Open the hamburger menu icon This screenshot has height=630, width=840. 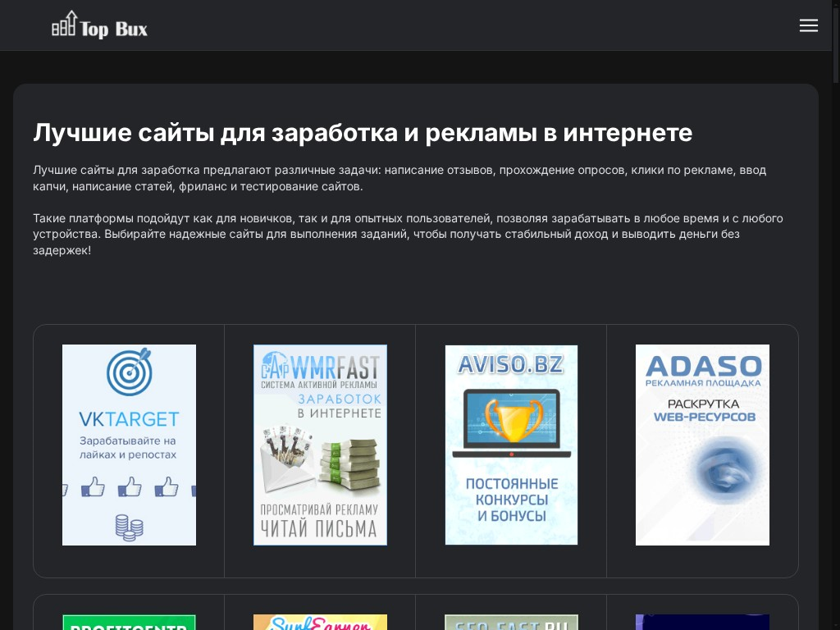click(x=808, y=25)
